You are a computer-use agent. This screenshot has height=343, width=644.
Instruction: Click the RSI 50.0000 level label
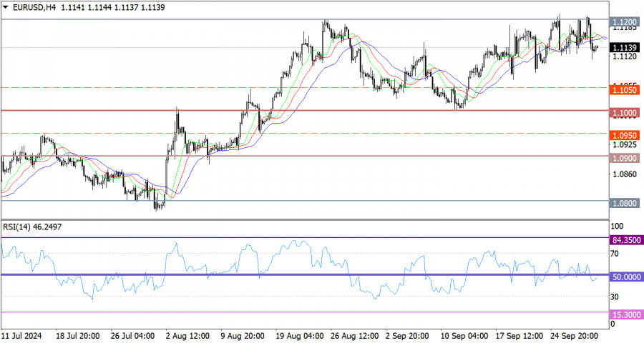(626, 277)
